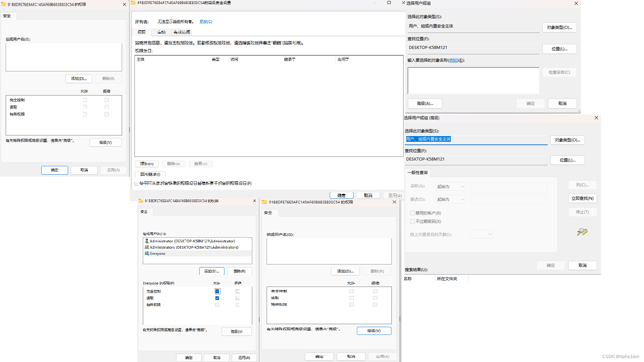
Task: Click the 名称(A) query text field
Action: pyautogui.click(x=509, y=187)
